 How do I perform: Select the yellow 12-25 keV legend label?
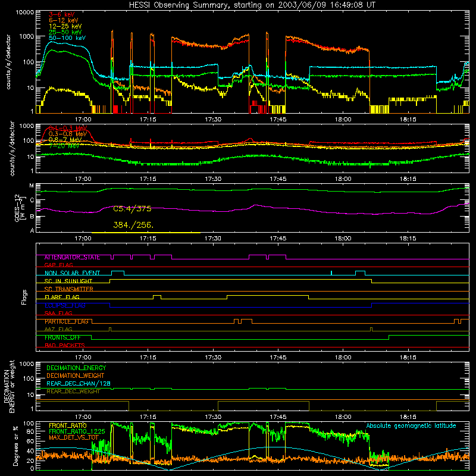click(65, 26)
